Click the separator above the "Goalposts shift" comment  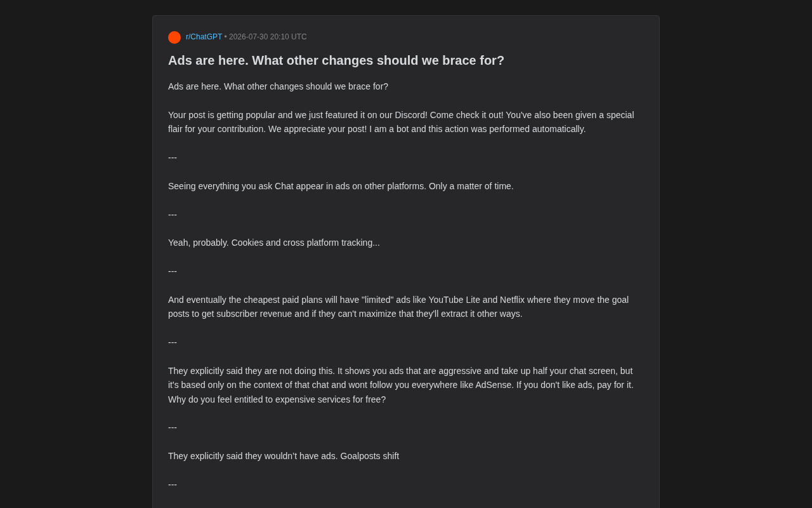point(173,427)
